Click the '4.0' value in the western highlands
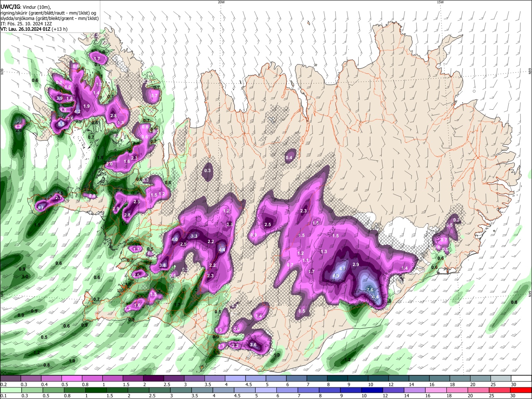532x399 pixels. (x=175, y=239)
